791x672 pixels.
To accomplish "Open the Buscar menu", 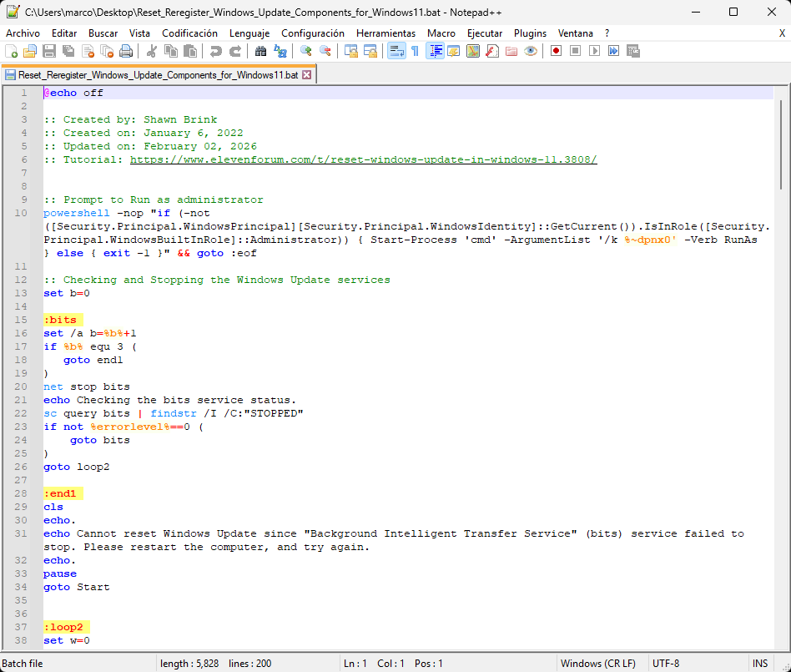I will tap(103, 33).
